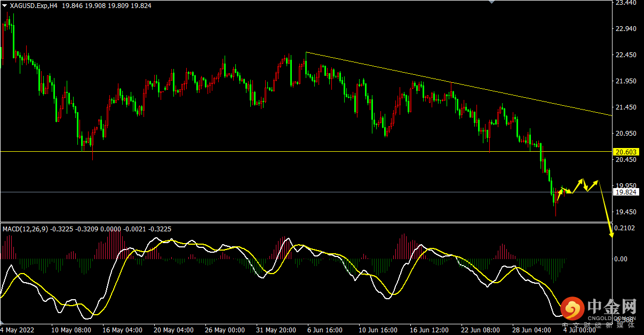Screen dimensions: 644x335
Task: Click the 21.450 price axis label
Action: (x=626, y=107)
